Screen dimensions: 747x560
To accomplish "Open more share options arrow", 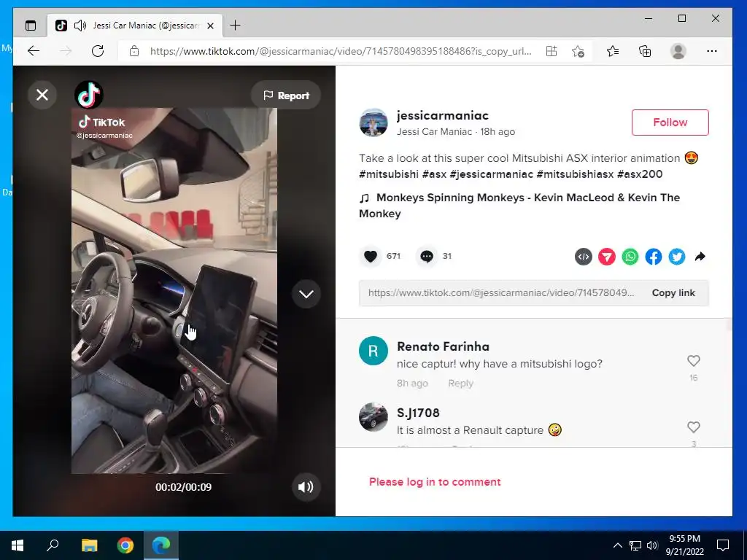I will click(700, 257).
